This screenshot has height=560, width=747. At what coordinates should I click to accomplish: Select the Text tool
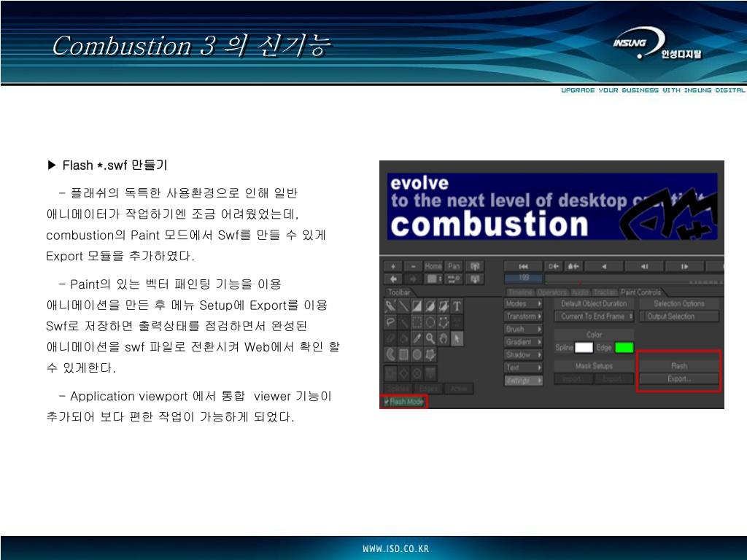pos(457,306)
